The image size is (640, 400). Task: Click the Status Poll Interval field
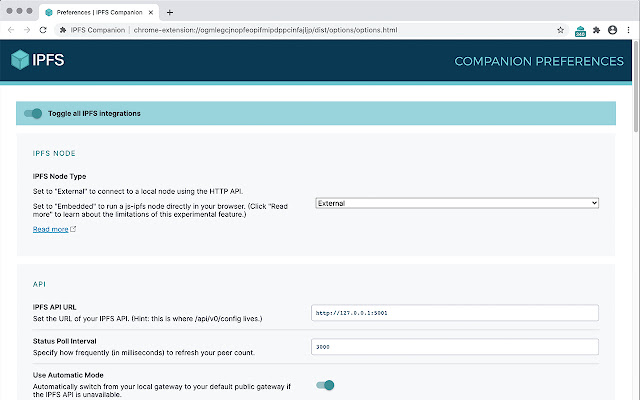456,347
